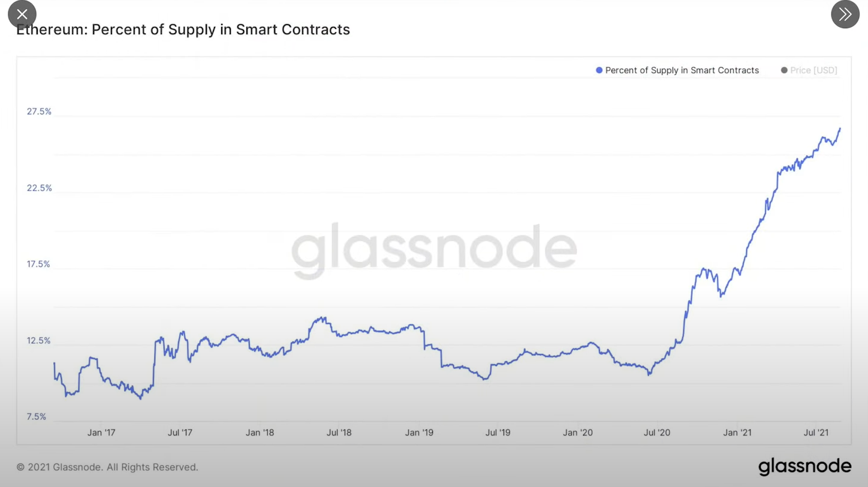Toggle the Percent of Supply in Smart Contracts series label

click(x=682, y=71)
